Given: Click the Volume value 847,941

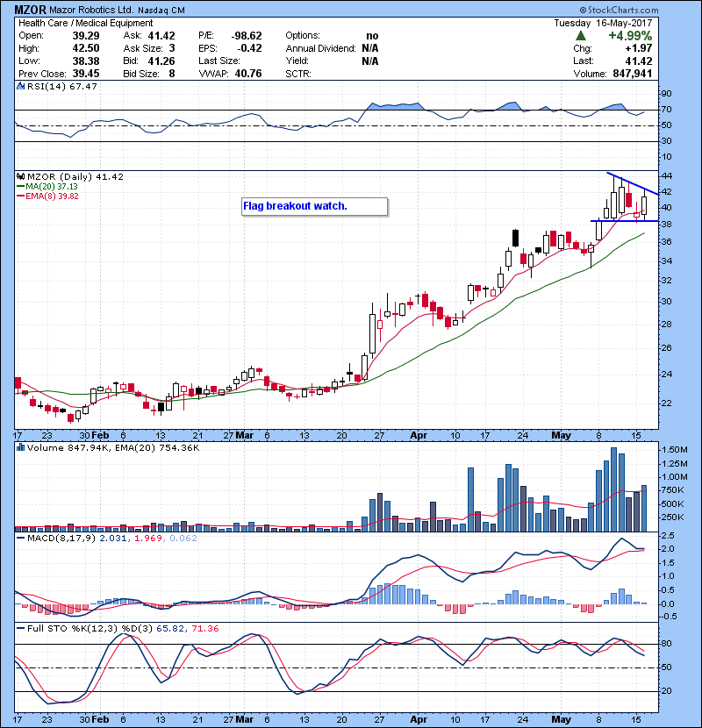Looking at the screenshot, I should [633, 74].
